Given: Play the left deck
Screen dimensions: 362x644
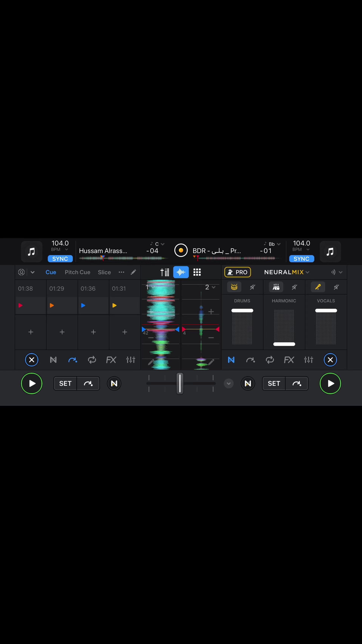Looking at the screenshot, I should click(32, 383).
